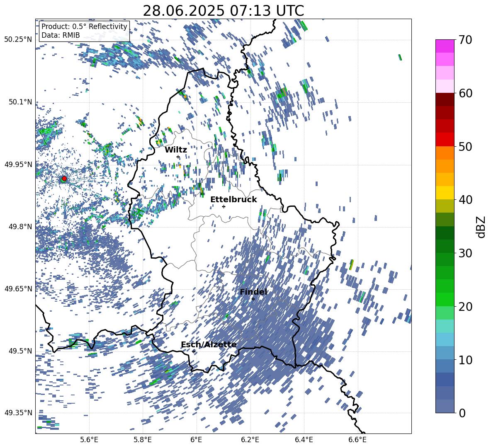Click the 50 tick on colorbar
Image resolution: width=491 pixels, height=448 pixels.
pos(465,146)
